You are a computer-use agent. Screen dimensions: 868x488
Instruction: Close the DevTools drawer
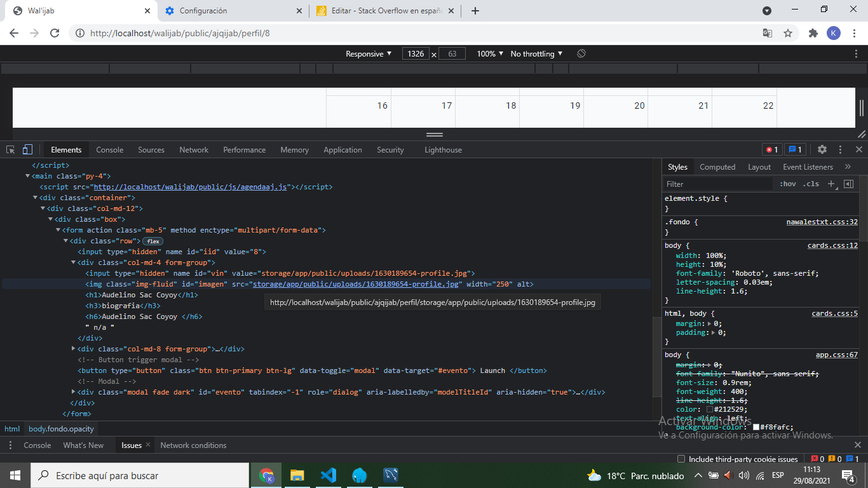(858, 445)
